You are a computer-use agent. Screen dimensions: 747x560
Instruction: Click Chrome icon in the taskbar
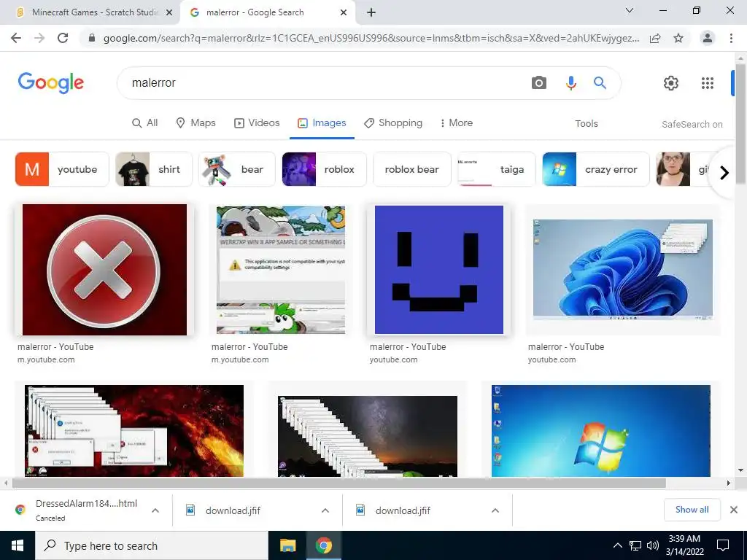point(323,545)
